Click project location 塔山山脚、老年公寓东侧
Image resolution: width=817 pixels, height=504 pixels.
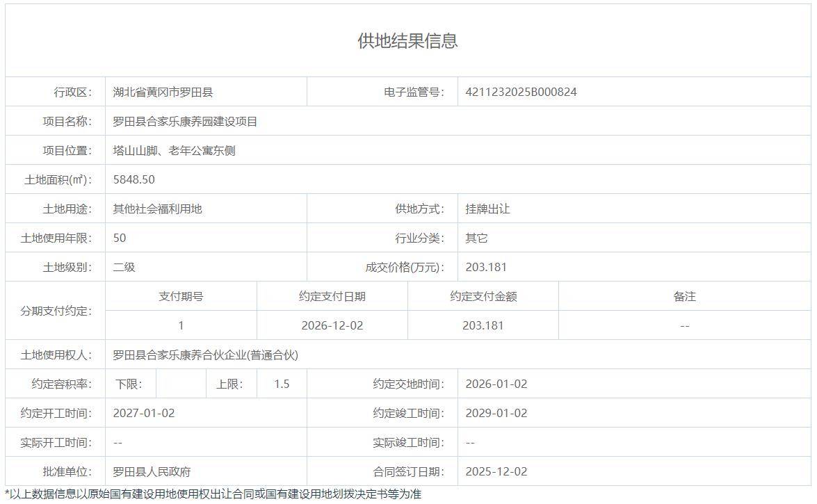[174, 150]
